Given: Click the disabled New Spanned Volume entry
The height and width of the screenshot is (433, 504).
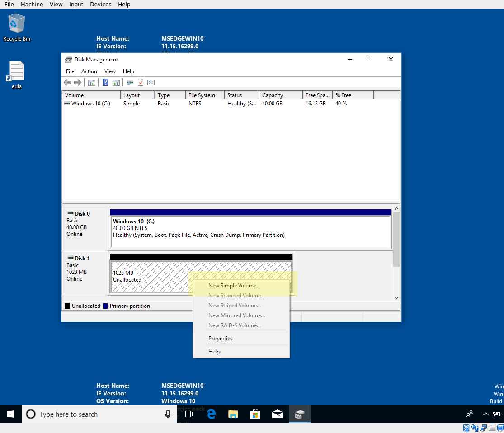Looking at the screenshot, I should click(x=241, y=296).
